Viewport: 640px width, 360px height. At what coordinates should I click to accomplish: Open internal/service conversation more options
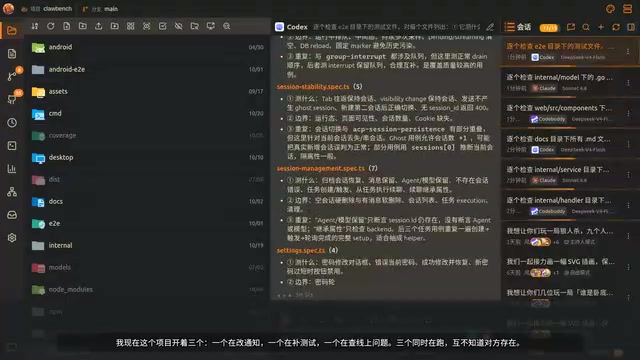(x=628, y=175)
